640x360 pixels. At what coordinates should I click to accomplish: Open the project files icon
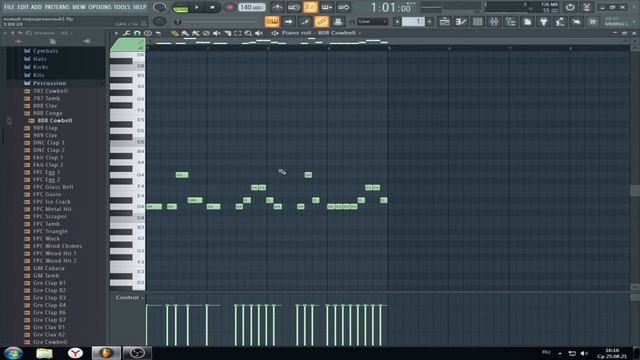click(527, 21)
